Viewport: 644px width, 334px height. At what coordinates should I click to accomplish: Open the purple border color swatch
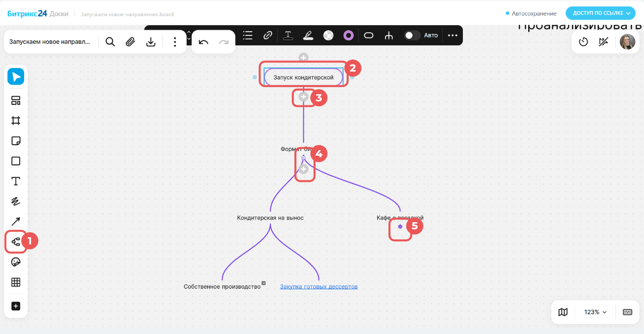tap(348, 35)
